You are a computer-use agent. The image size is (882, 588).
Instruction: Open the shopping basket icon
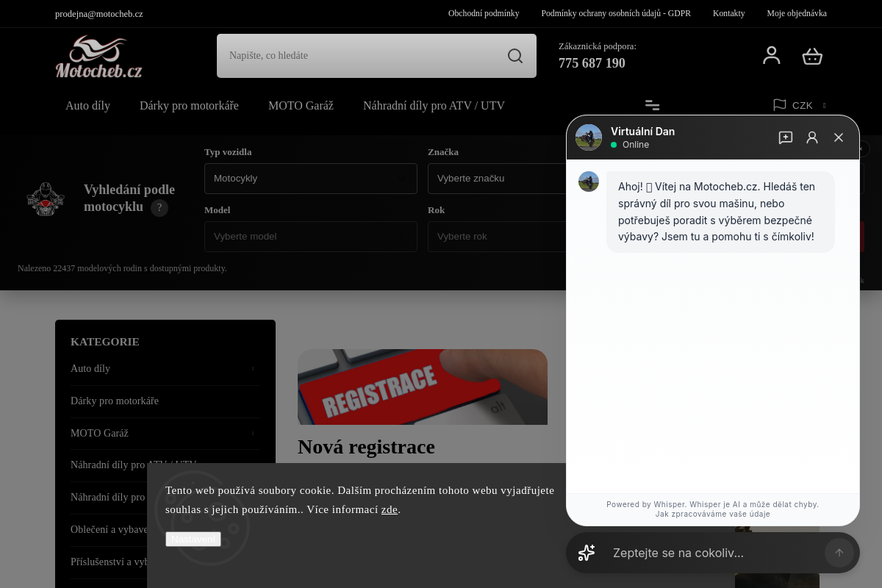pos(812,56)
